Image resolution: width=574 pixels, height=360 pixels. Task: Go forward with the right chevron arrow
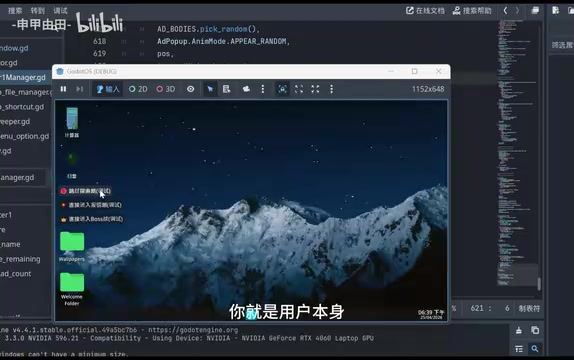tap(517, 11)
